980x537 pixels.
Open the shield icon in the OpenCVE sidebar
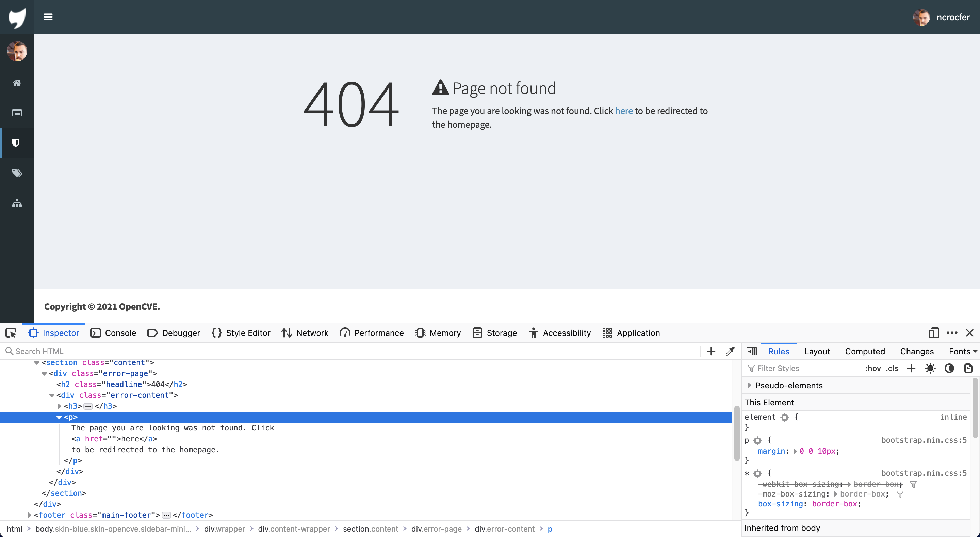click(17, 143)
